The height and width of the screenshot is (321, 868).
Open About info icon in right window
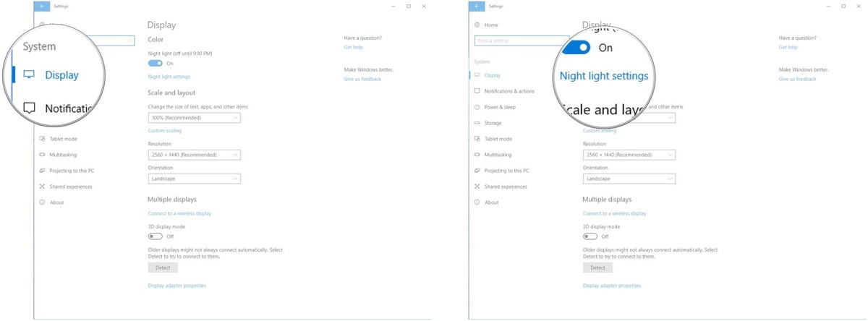[477, 202]
